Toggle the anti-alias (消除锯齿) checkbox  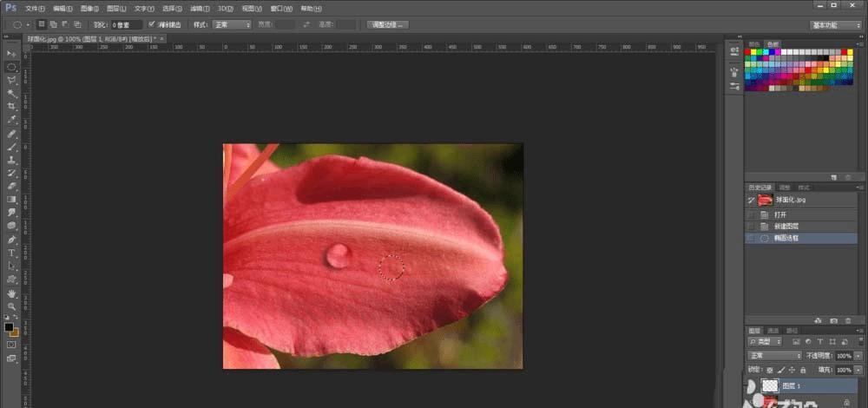(153, 24)
